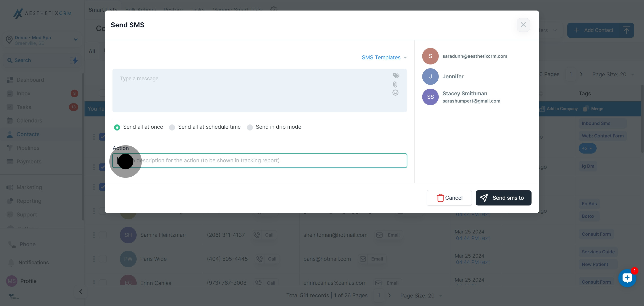
Task: Open the emoji picker smiley icon
Action: click(x=395, y=93)
